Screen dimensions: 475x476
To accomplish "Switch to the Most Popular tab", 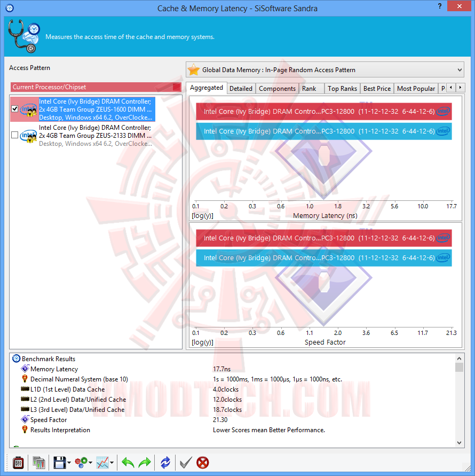I will coord(416,88).
